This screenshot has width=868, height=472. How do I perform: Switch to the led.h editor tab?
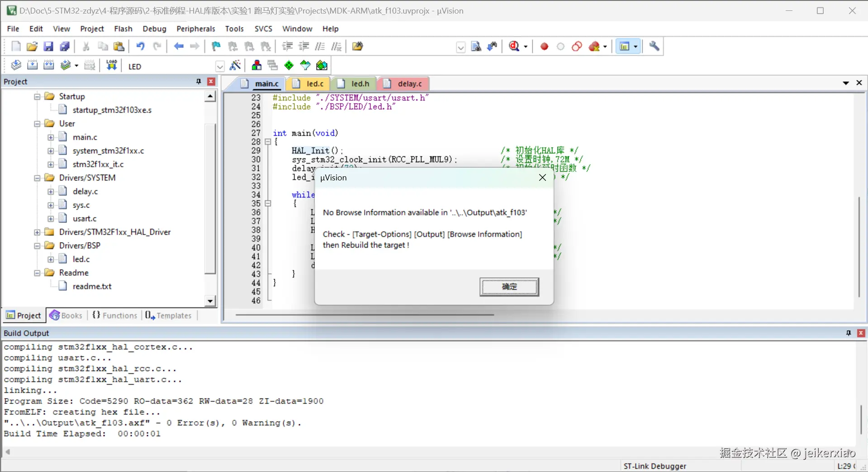[355, 84]
